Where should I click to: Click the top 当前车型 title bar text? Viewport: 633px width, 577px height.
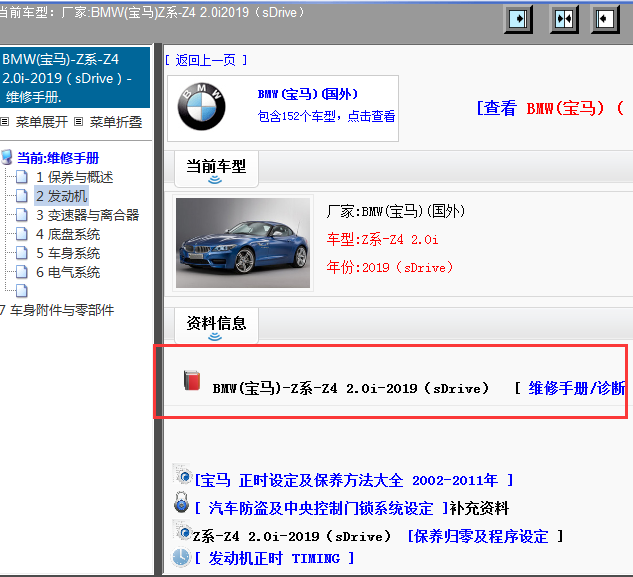pos(152,13)
